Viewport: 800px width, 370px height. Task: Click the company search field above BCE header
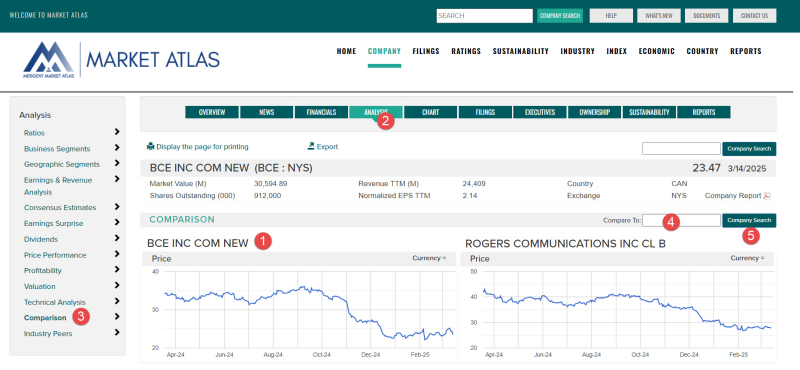pos(681,149)
